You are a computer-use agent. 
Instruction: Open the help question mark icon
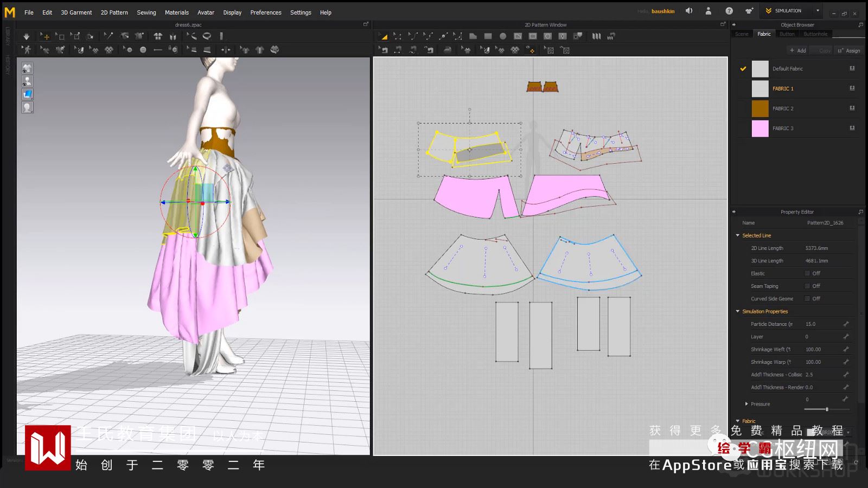click(729, 11)
